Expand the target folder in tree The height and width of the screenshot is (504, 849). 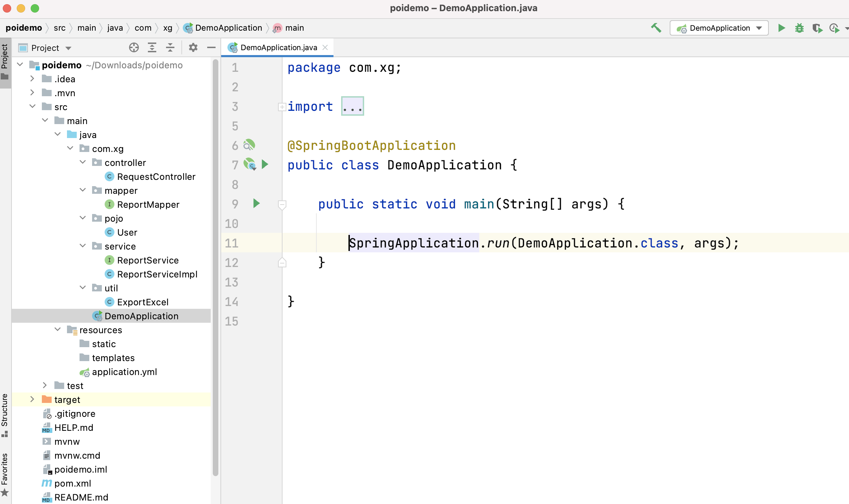coord(32,399)
